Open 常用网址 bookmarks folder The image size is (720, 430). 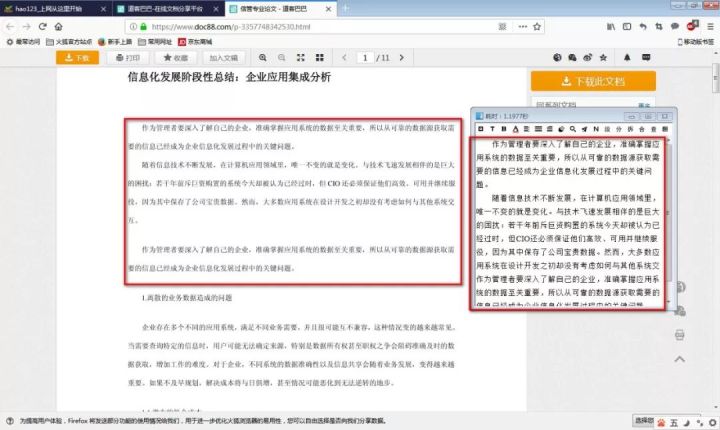coord(155,42)
